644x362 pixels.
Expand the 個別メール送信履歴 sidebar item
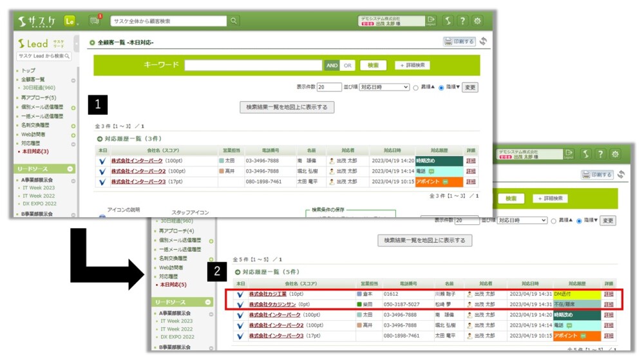[73, 107]
